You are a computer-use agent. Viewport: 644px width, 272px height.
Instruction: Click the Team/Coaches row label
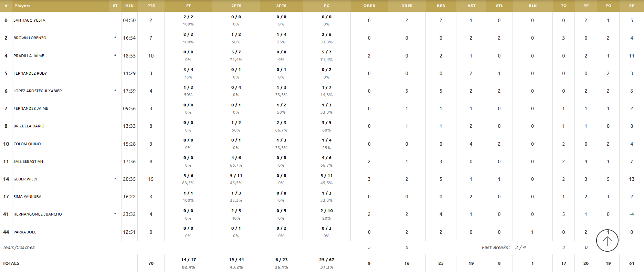(19, 247)
